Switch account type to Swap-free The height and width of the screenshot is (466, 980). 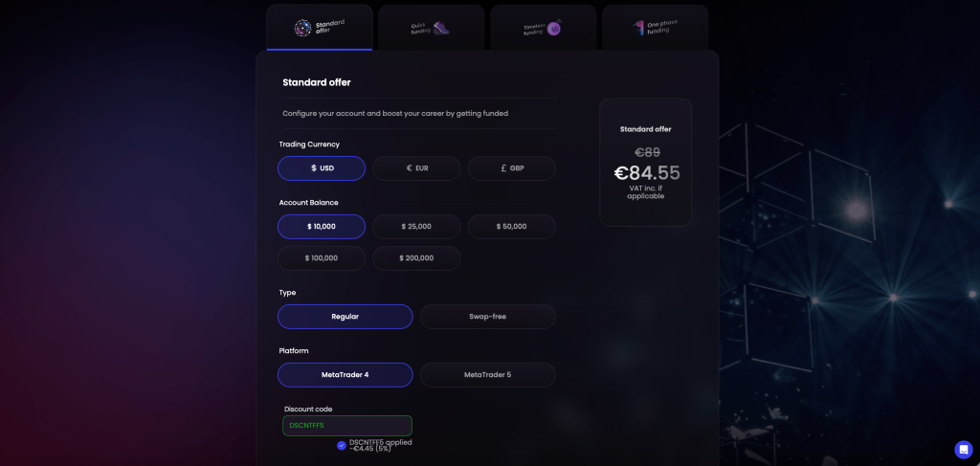487,317
